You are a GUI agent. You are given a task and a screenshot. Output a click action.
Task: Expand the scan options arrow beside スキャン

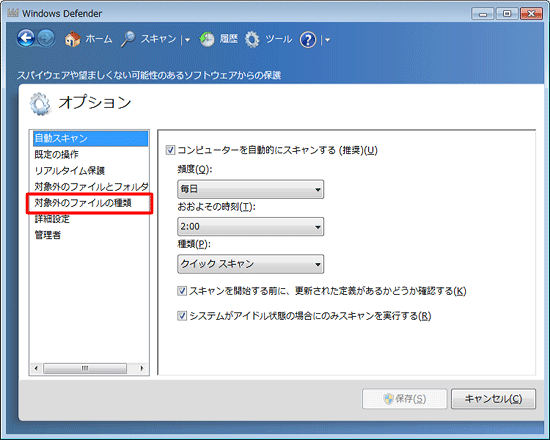[x=187, y=40]
